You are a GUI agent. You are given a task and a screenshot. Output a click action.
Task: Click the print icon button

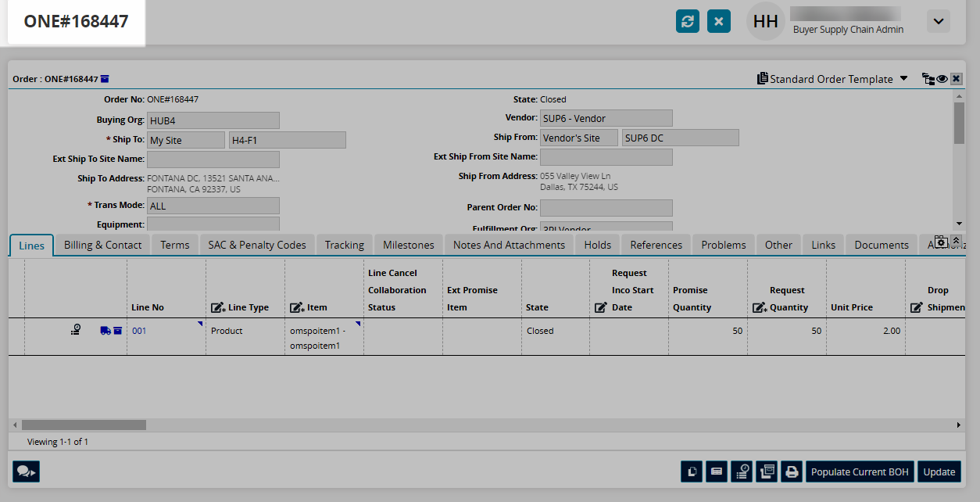[792, 472]
